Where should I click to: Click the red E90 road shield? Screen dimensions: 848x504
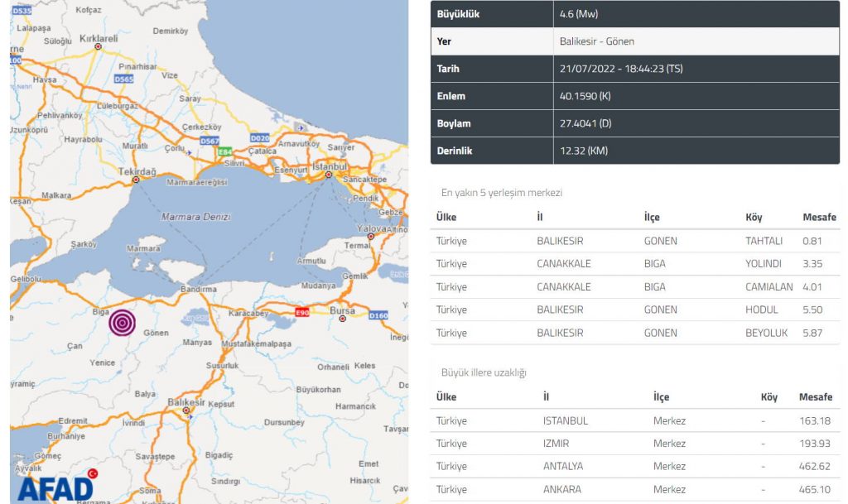click(x=301, y=313)
